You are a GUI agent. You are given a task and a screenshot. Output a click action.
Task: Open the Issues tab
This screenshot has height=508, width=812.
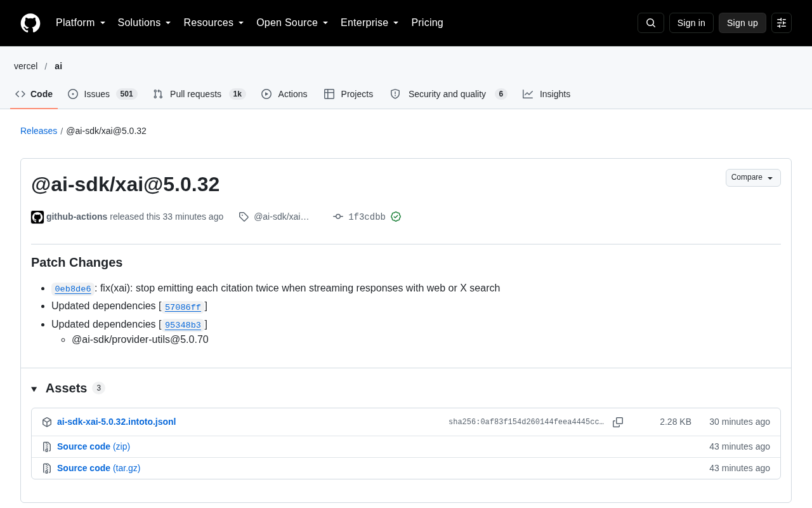[103, 94]
